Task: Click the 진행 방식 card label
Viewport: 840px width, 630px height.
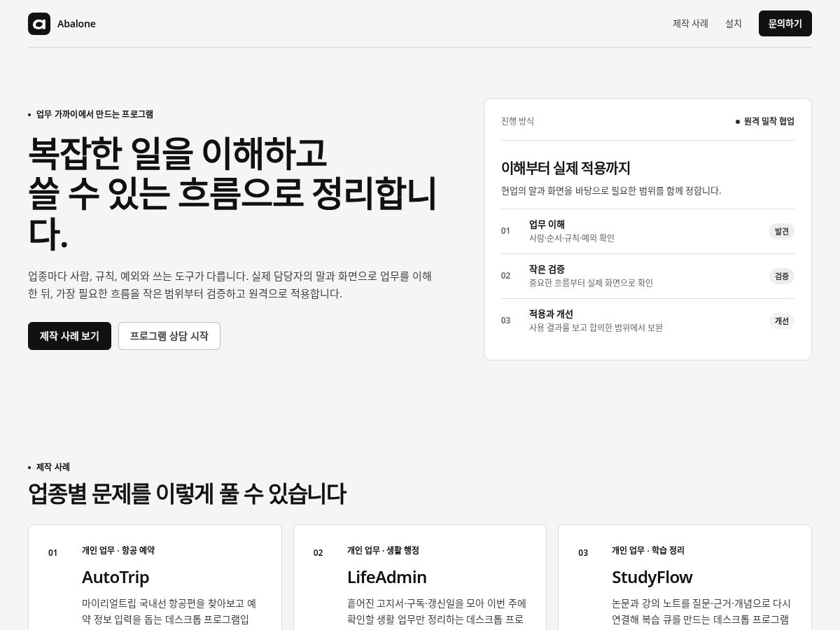Action: 517,121
